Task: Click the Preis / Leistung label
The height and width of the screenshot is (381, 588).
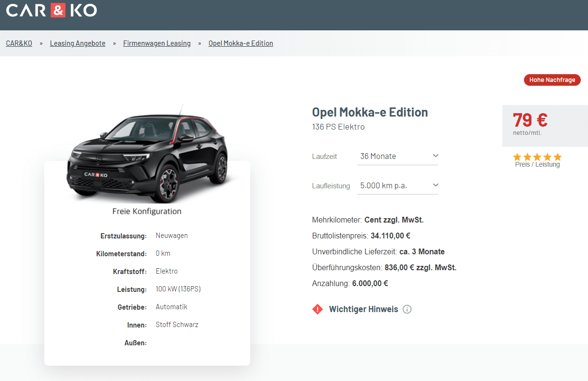Action: [537, 165]
